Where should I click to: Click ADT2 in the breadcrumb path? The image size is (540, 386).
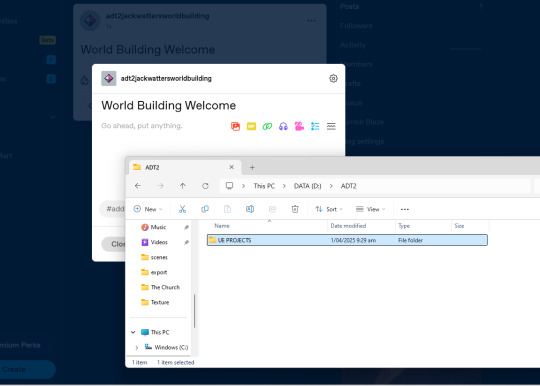[349, 186]
